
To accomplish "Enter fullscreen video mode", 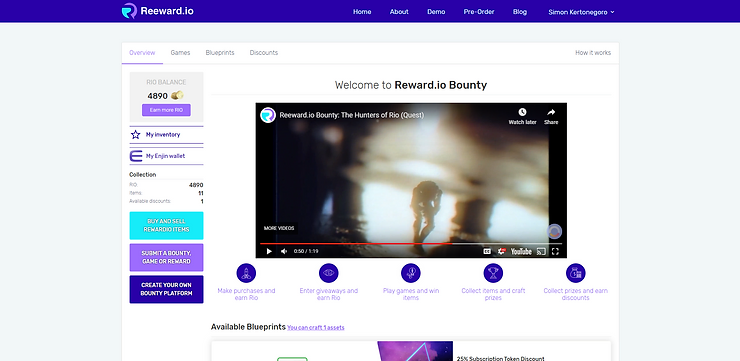I will [x=555, y=252].
